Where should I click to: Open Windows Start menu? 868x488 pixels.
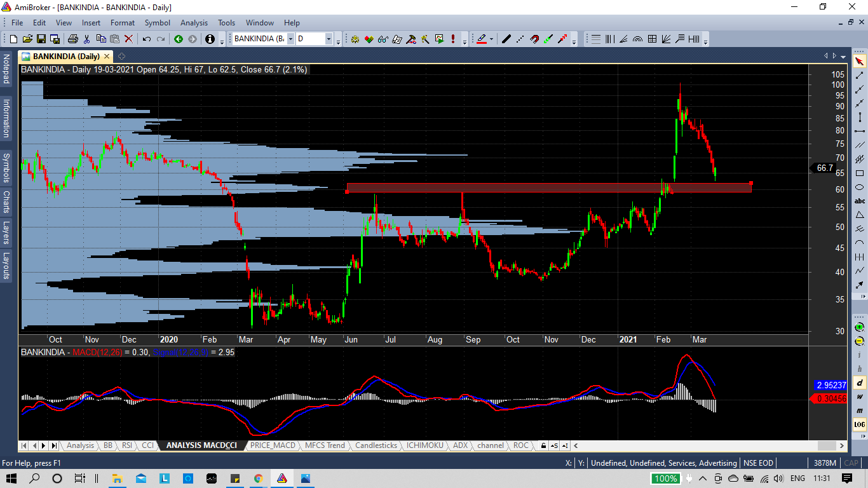11,478
